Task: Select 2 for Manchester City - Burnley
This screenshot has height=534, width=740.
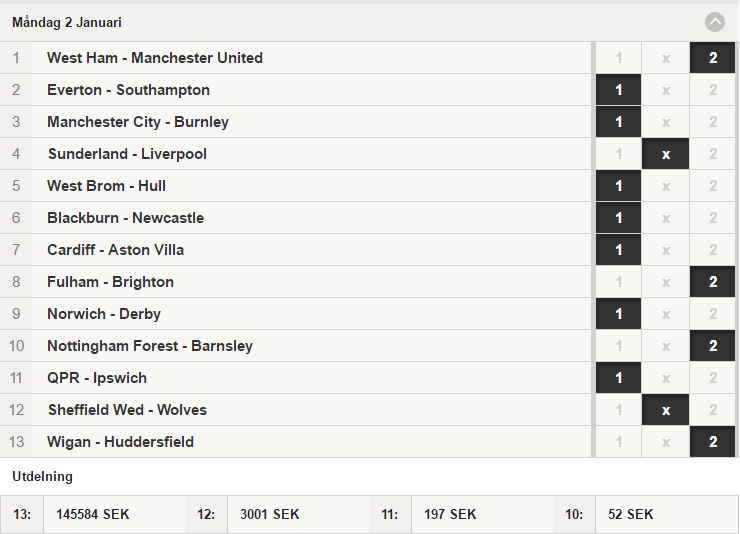Action: click(x=713, y=122)
